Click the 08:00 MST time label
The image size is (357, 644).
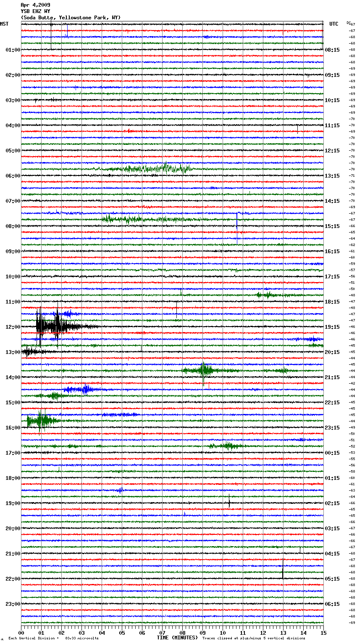click(x=13, y=226)
